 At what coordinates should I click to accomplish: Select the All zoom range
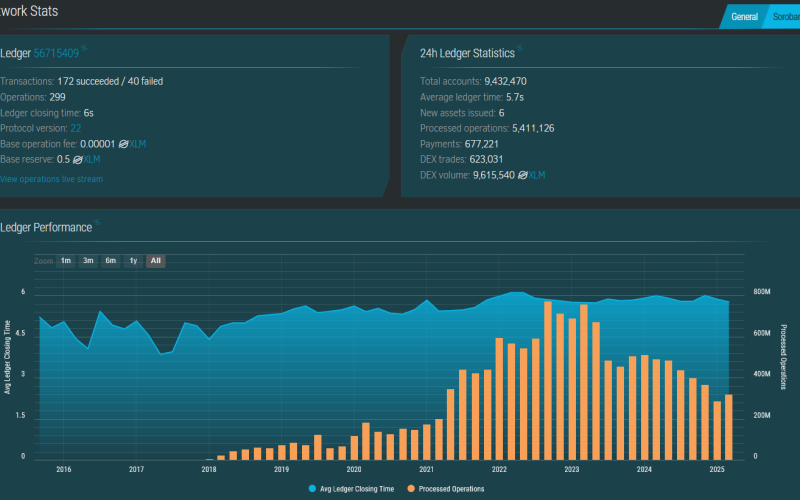click(156, 261)
